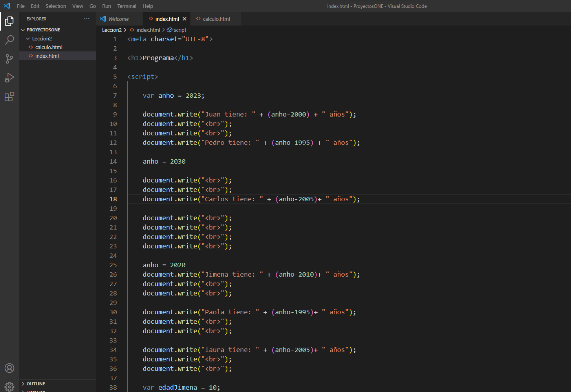Click index.html in the breadcrumb
This screenshot has width=571, height=392.
[x=148, y=30]
